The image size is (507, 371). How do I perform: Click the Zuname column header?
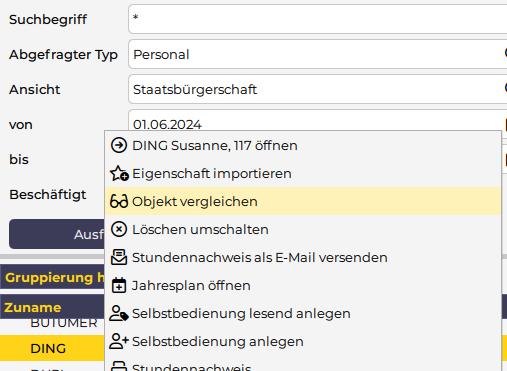(x=52, y=307)
